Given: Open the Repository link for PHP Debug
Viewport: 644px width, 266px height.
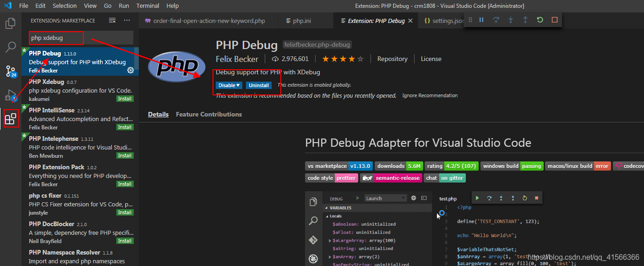Looking at the screenshot, I should coord(392,59).
